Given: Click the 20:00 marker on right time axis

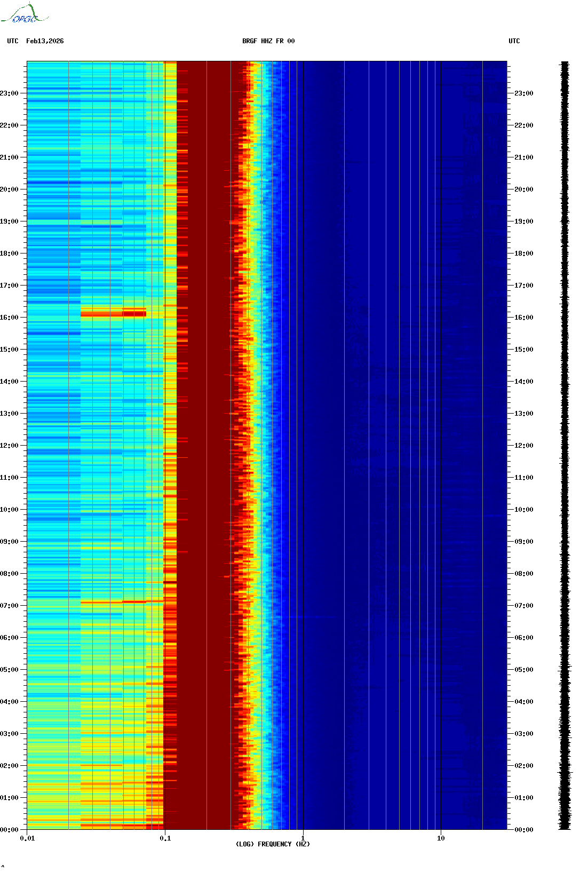Looking at the screenshot, I should point(523,189).
